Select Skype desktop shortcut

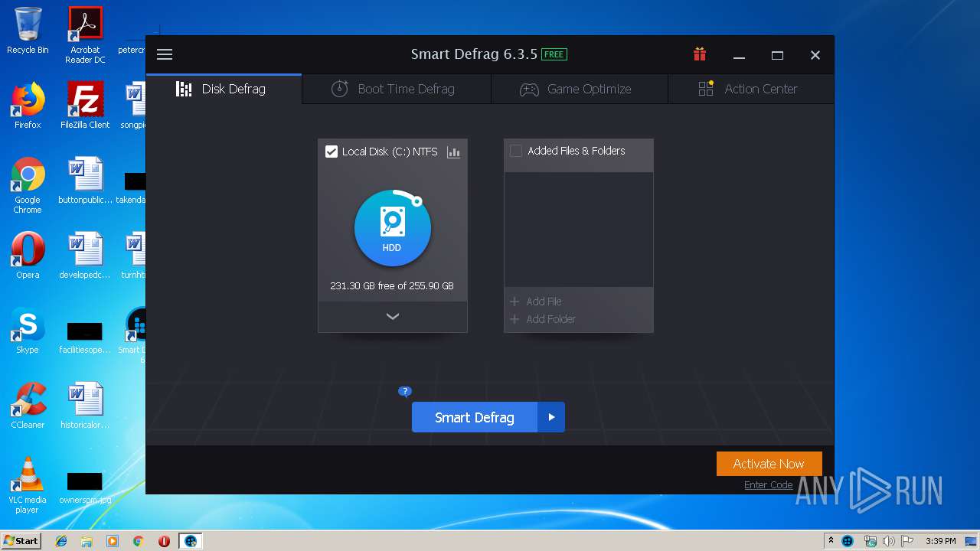[x=28, y=331]
